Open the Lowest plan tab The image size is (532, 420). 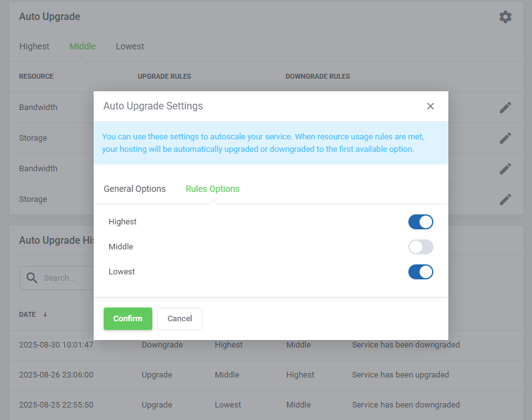click(x=129, y=46)
